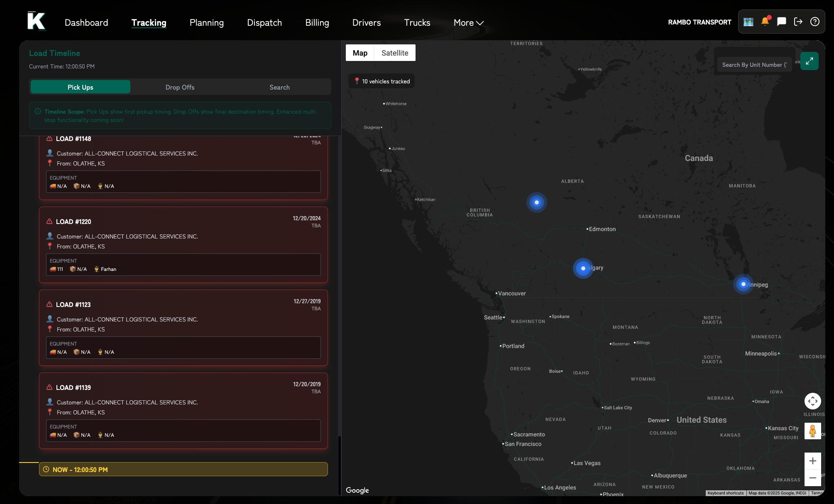834x504 pixels.
Task: Expand map to fullscreen with green button
Action: (809, 61)
